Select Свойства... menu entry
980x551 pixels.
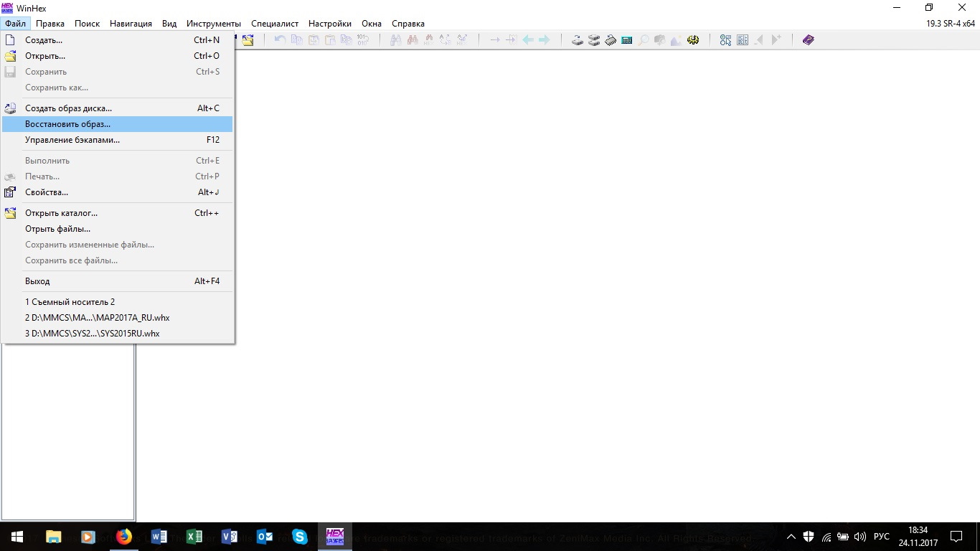click(118, 192)
